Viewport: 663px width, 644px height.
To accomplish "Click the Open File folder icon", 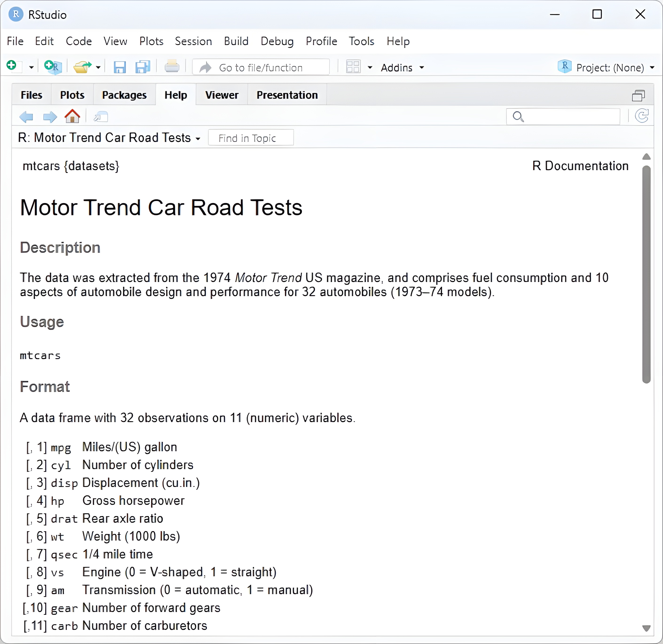I will [82, 67].
